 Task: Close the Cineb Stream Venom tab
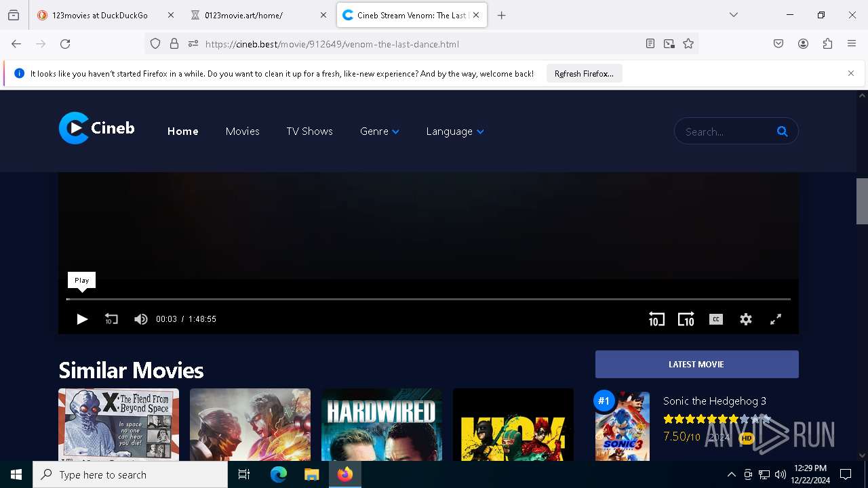[476, 15]
